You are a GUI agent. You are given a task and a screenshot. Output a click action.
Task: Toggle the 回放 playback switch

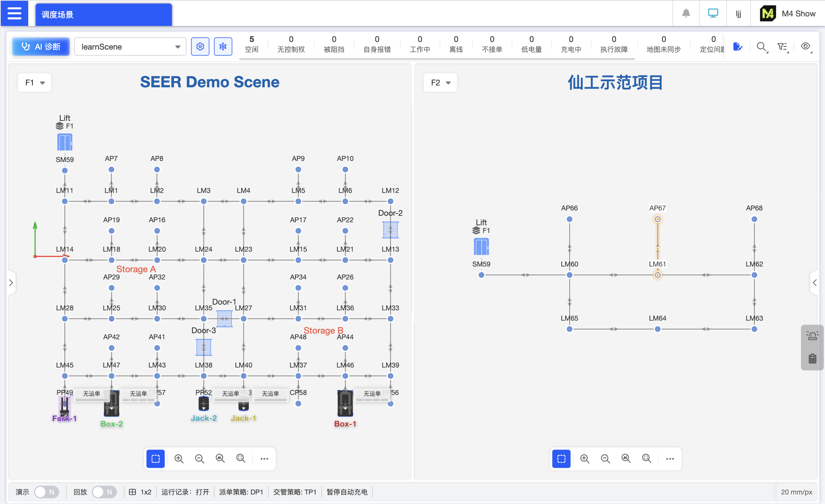coord(104,492)
